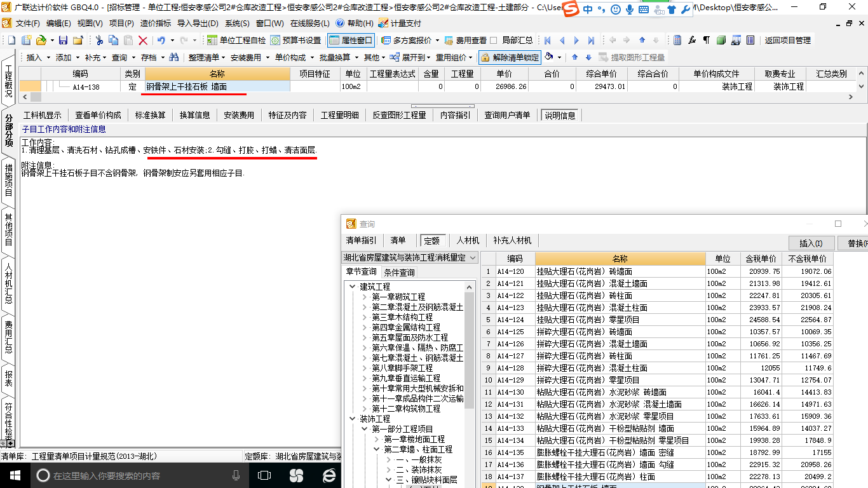Viewport: 868px width, 488px height.
Task: Open the 单价构成 toolbar dropdown
Action: (294, 57)
